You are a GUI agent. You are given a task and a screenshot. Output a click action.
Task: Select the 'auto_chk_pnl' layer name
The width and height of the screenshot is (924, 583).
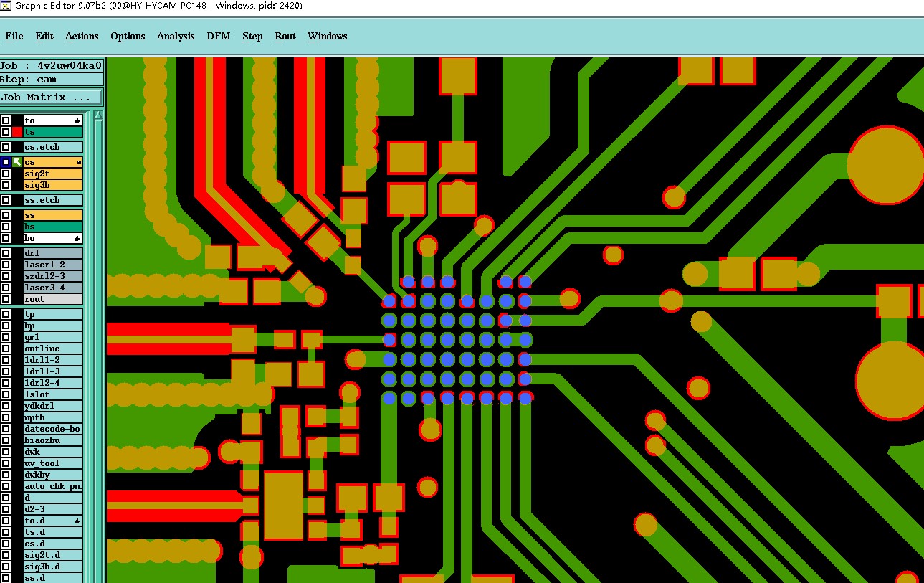pyautogui.click(x=53, y=486)
